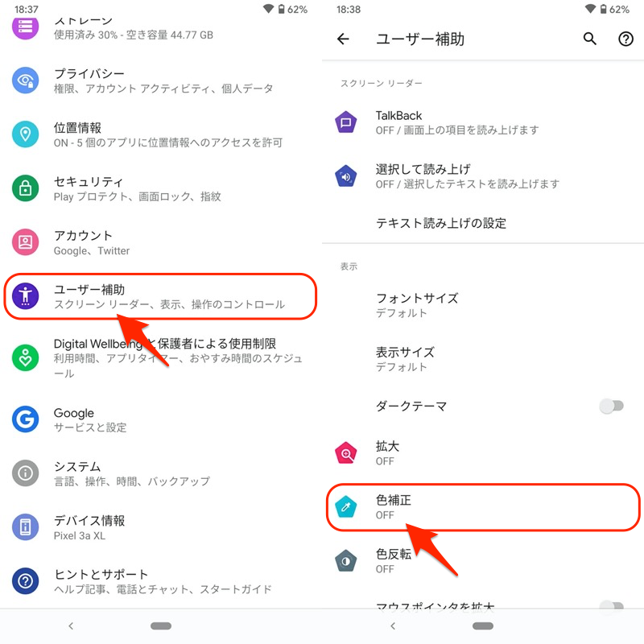Image resolution: width=644 pixels, height=644 pixels.
Task: Open セキュリティ settings entry
Action: (x=161, y=188)
